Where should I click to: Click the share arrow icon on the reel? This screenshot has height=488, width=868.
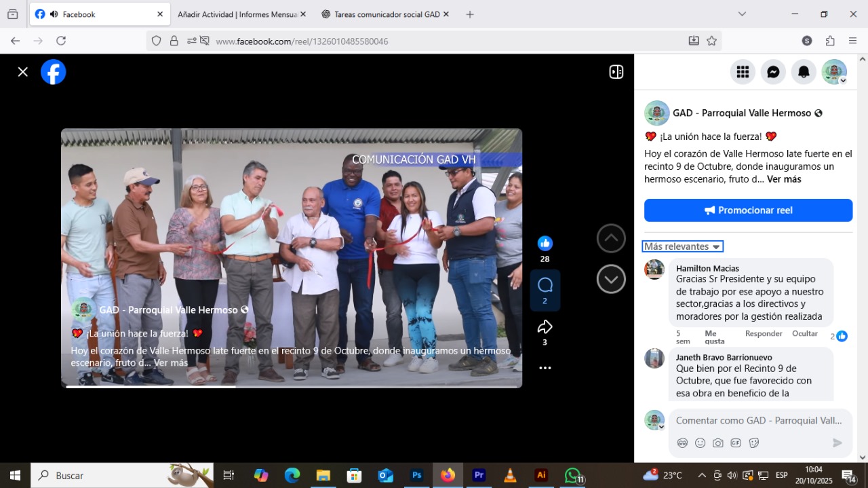[x=545, y=327]
